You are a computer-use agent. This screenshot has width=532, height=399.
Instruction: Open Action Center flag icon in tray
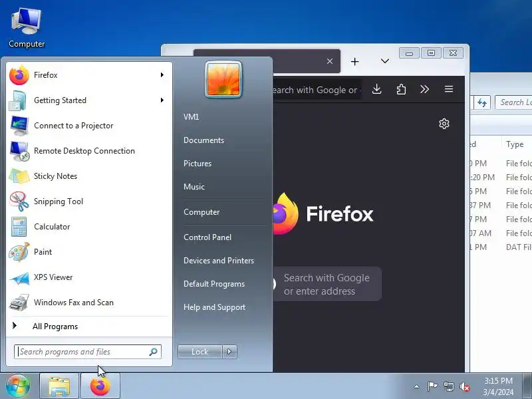point(432,386)
